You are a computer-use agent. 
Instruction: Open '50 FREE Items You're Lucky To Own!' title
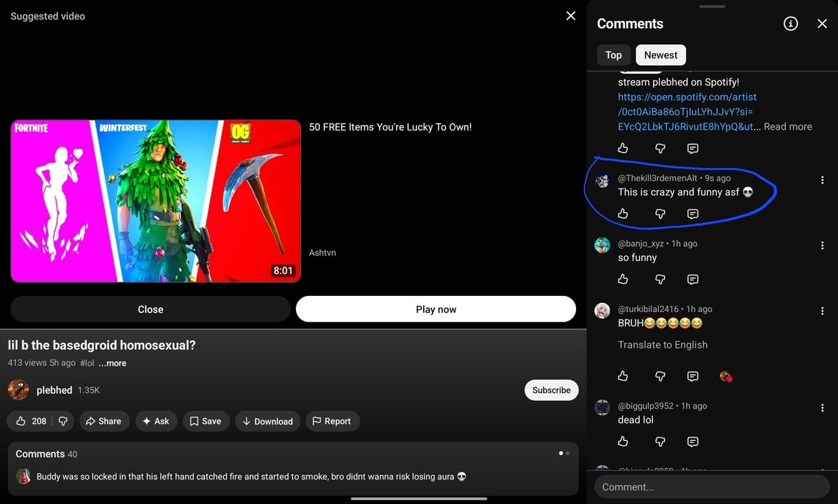pos(390,127)
